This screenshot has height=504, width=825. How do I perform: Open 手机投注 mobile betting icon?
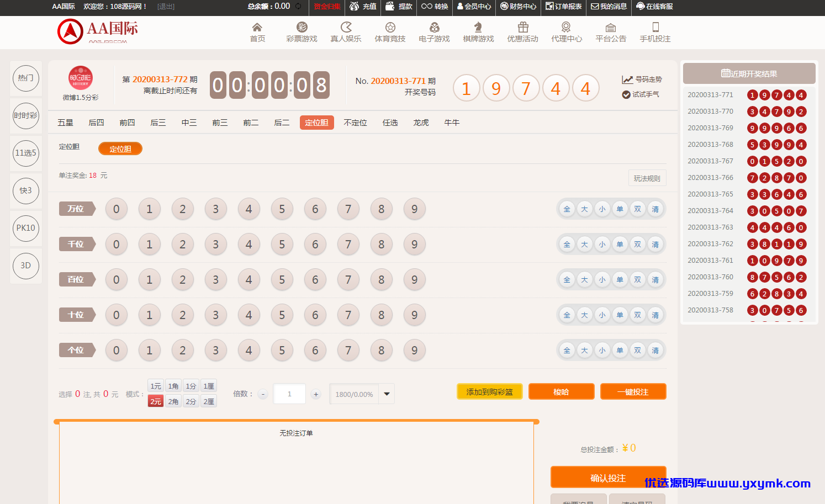pos(655,27)
